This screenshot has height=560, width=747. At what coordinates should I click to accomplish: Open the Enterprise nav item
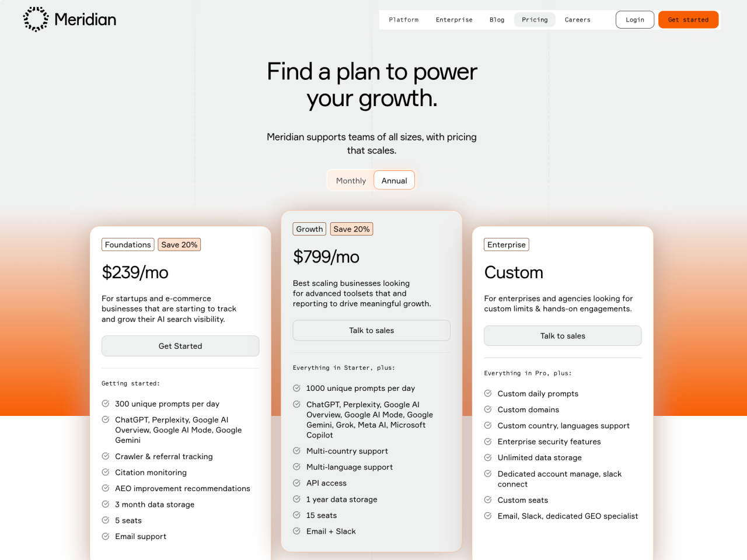tap(454, 20)
